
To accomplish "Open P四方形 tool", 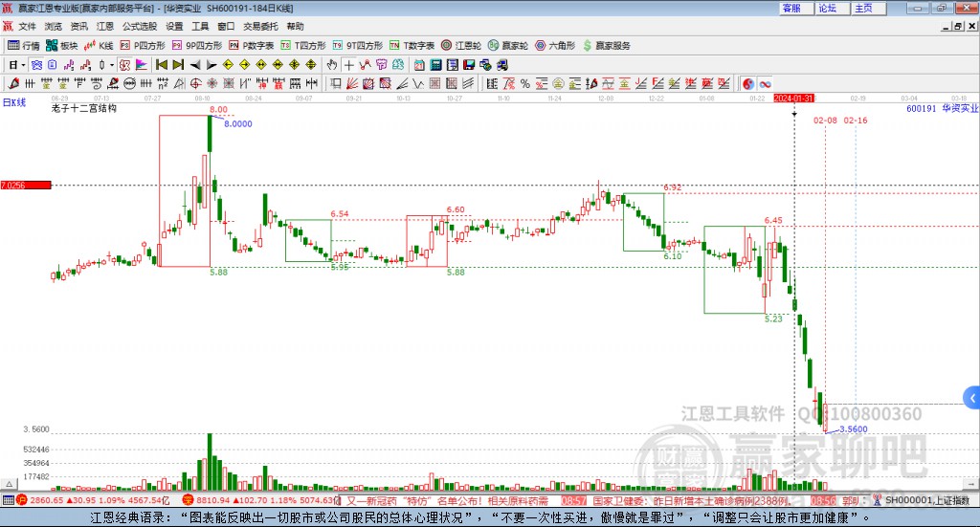I will click(x=143, y=46).
